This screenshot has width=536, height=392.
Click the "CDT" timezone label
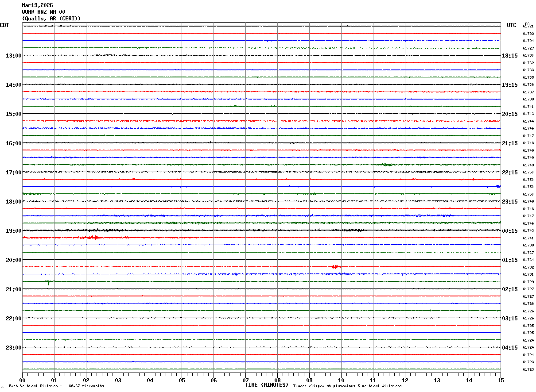[x=4, y=25]
